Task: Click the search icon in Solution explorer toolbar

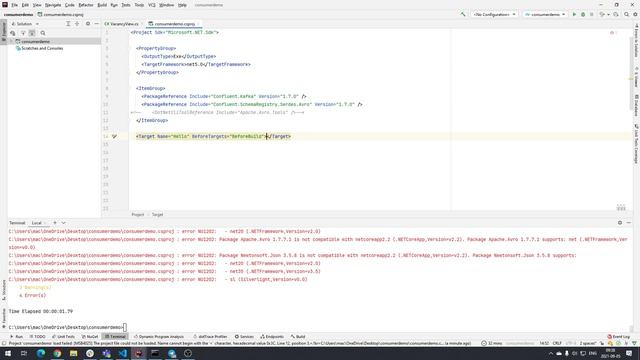Action: coord(43,33)
